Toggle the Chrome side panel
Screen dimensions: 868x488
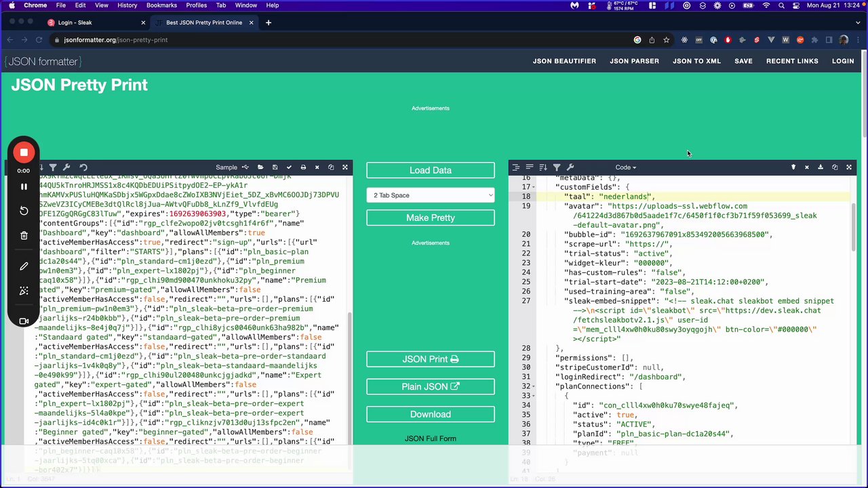click(x=829, y=40)
